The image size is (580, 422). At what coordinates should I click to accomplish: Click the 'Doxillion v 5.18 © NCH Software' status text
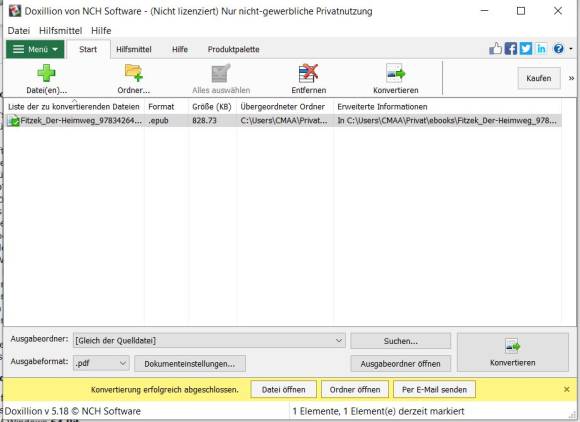[x=72, y=411]
